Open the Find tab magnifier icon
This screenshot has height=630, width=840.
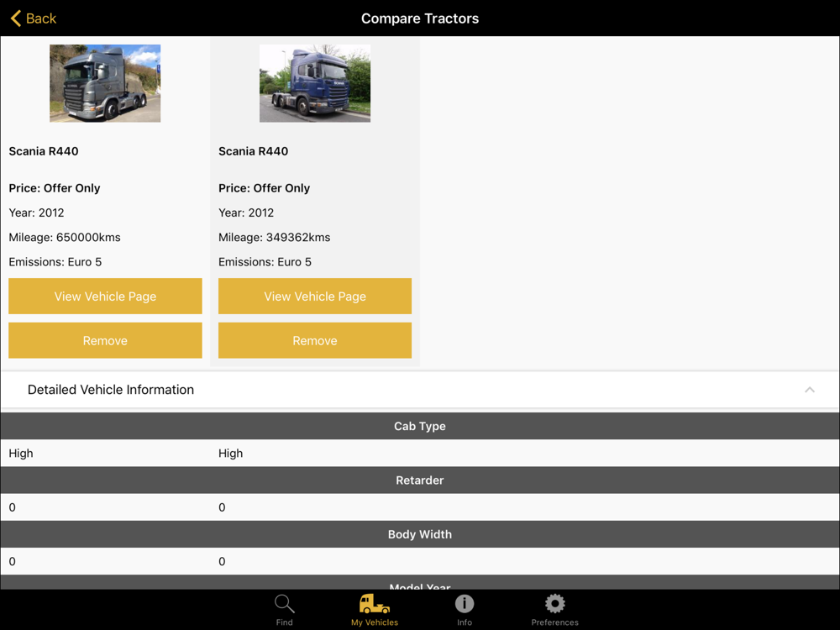[x=285, y=604]
